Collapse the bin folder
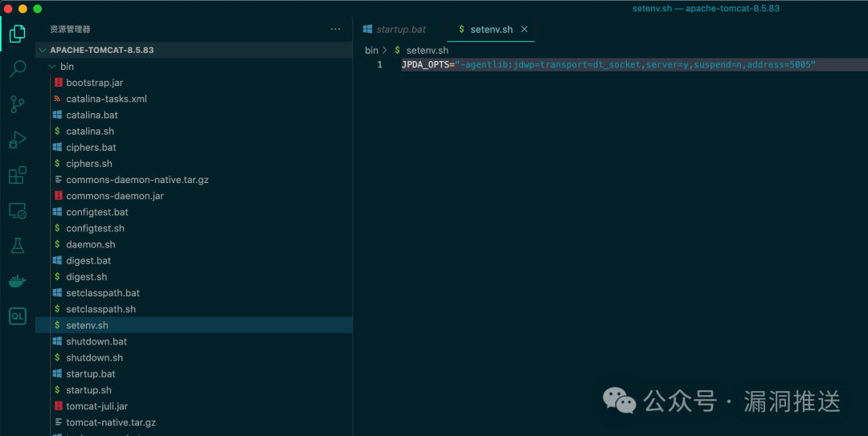Image resolution: width=868 pixels, height=436 pixels. [x=194, y=67]
